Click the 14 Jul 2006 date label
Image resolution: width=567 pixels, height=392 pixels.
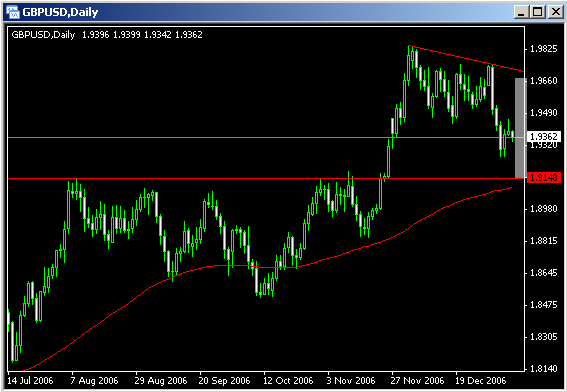(x=30, y=381)
